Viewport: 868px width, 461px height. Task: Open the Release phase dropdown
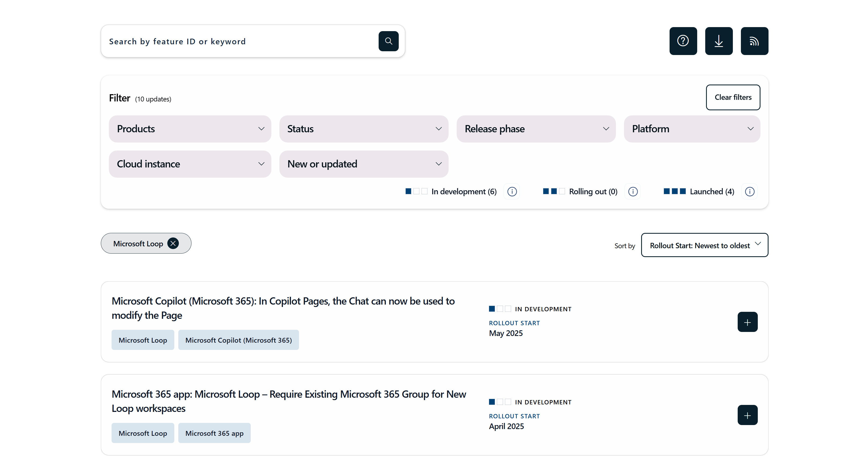pos(536,129)
